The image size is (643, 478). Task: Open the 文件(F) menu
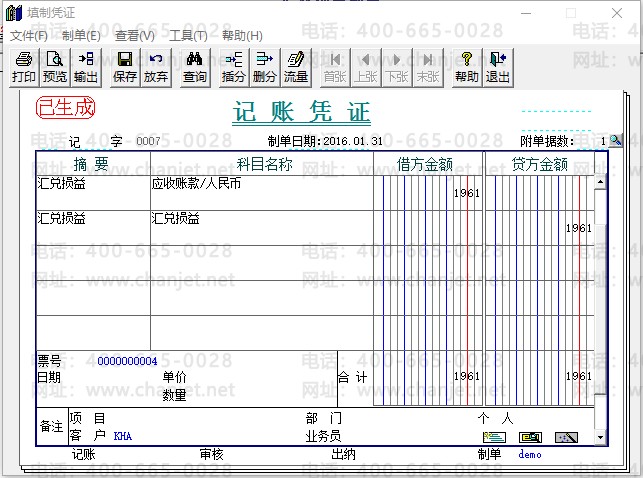29,35
